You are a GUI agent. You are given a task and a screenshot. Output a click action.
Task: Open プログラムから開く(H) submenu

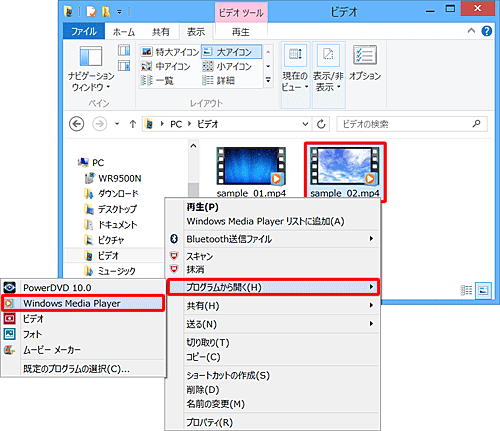[x=273, y=287]
